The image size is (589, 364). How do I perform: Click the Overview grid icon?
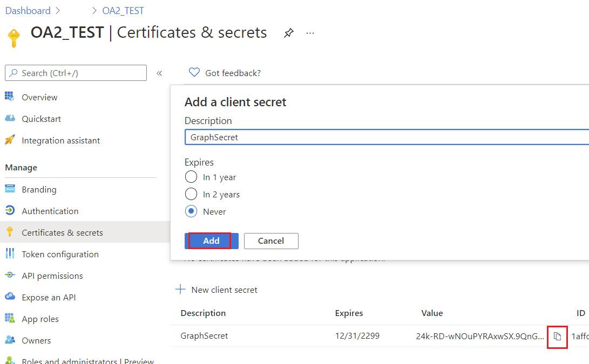tap(10, 97)
